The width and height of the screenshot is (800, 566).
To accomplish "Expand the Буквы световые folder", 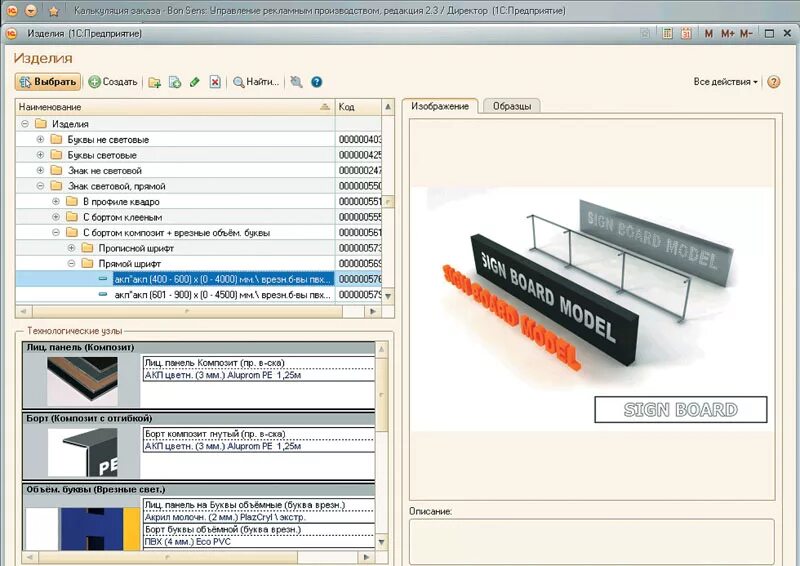I will tap(40, 155).
